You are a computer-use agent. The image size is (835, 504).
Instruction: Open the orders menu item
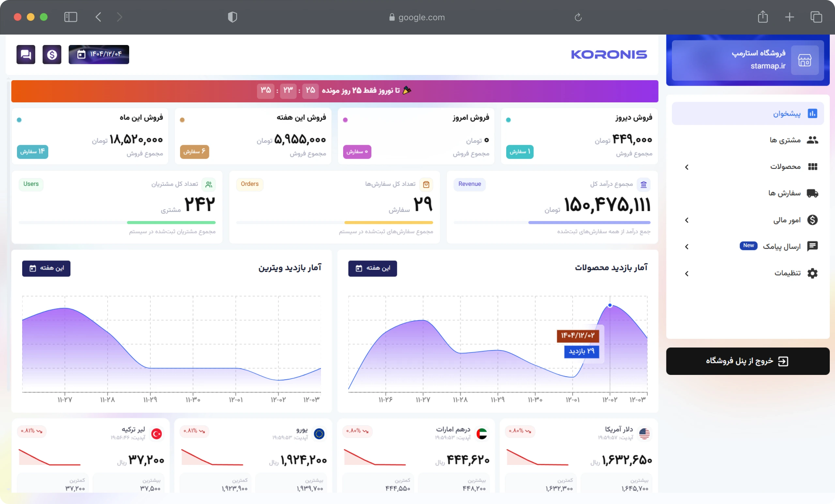[x=784, y=193]
